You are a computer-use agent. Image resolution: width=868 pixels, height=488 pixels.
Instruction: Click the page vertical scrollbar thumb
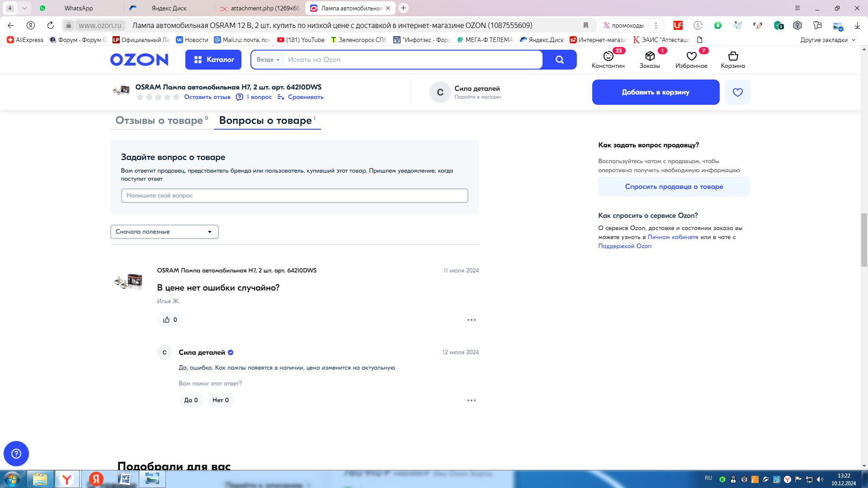[x=864, y=240]
